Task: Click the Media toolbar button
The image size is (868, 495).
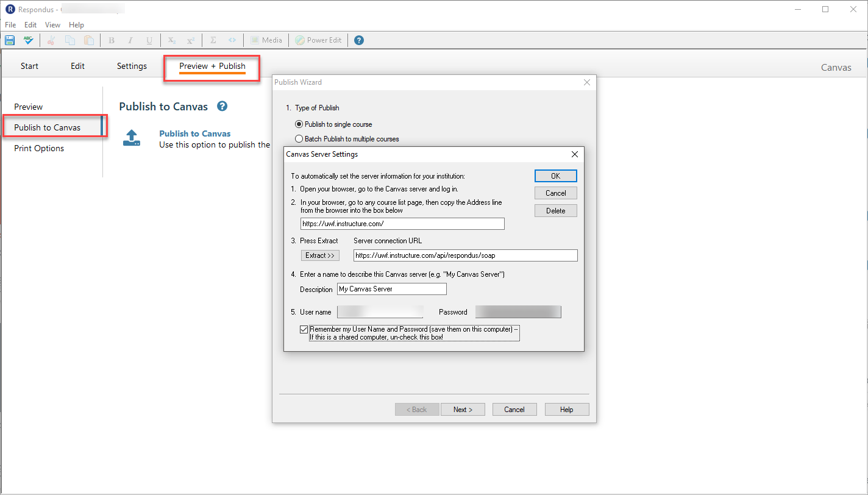Action: point(266,40)
